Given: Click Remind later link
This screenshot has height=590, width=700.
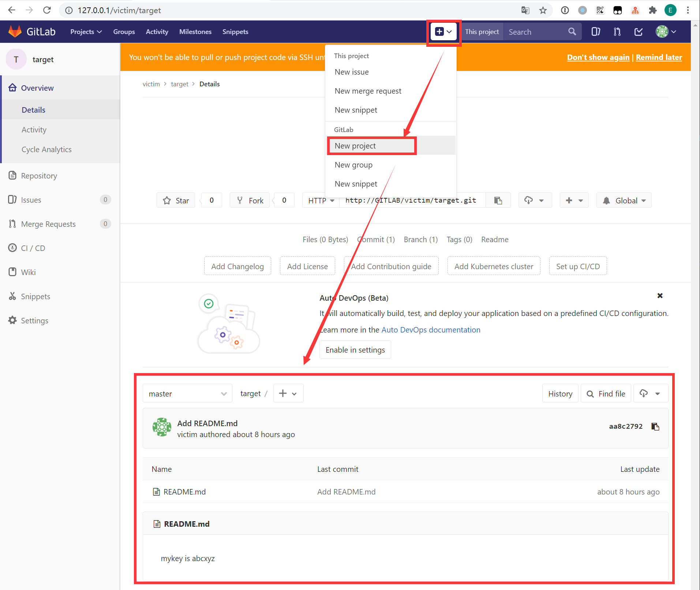Looking at the screenshot, I should point(659,57).
